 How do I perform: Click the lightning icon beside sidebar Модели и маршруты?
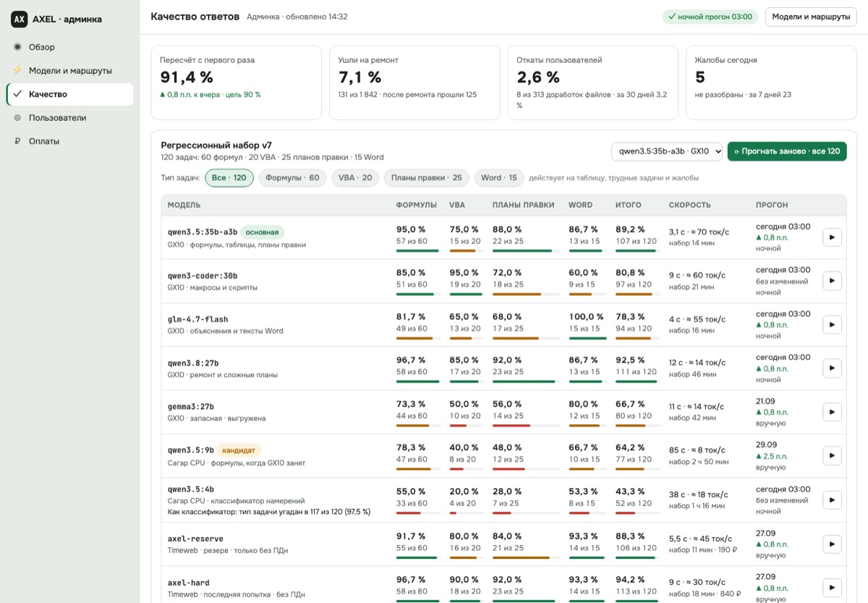pyautogui.click(x=17, y=71)
